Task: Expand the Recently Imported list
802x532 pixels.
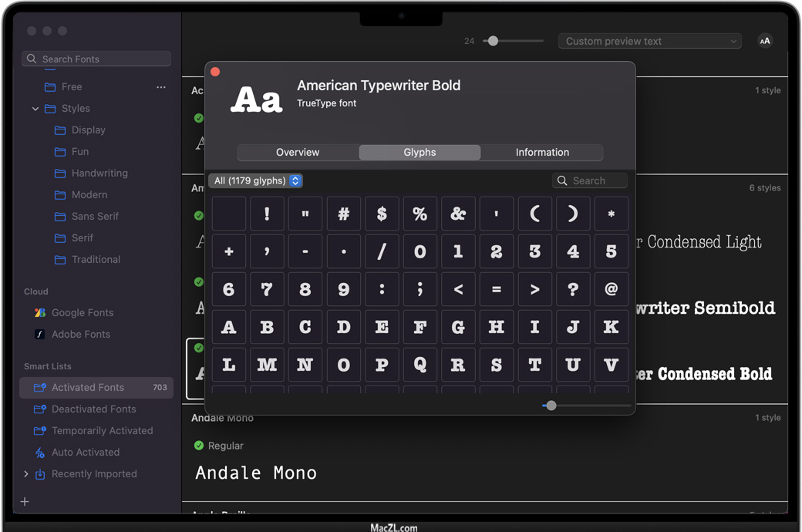Action: 26,474
